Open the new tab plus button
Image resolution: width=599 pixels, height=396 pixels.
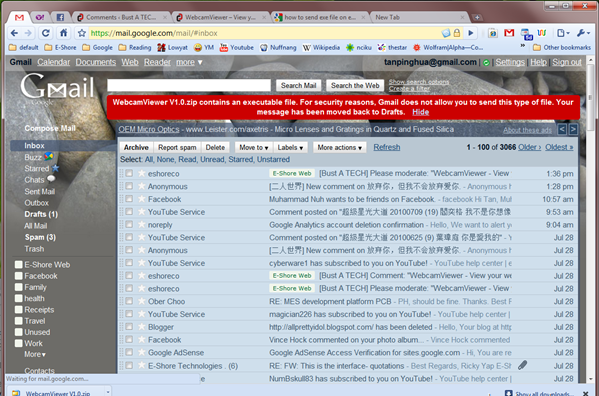[477, 17]
